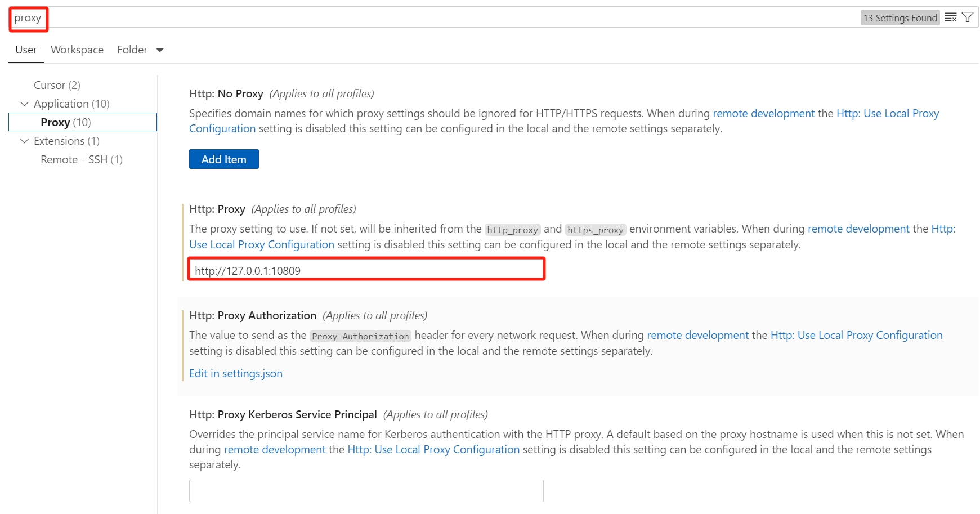The image size is (980, 514).
Task: Open the Folder dropdown arrow
Action: tap(160, 50)
